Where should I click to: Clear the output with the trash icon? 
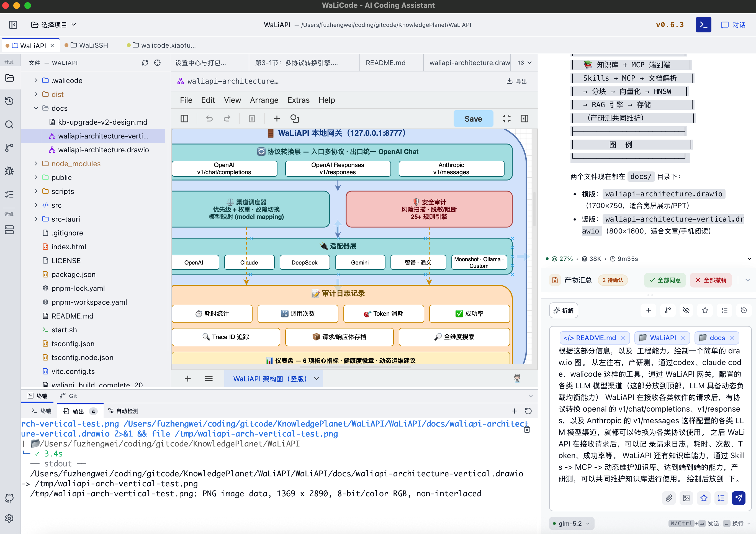(x=527, y=430)
